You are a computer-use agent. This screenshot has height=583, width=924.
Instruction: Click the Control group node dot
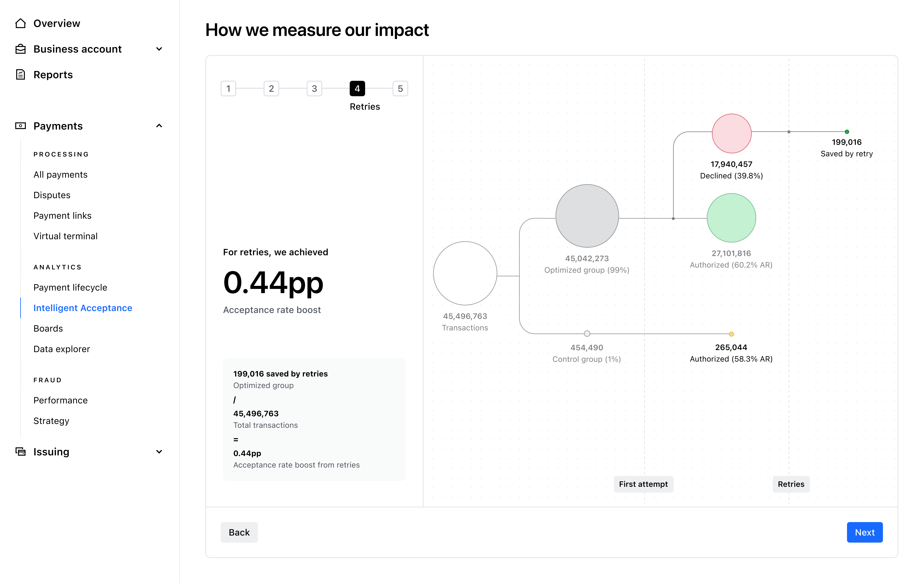(x=587, y=334)
